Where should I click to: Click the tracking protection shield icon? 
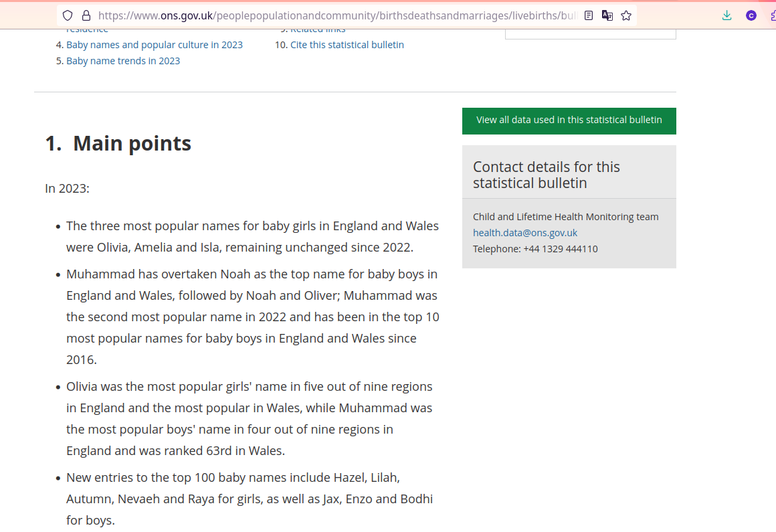point(68,15)
